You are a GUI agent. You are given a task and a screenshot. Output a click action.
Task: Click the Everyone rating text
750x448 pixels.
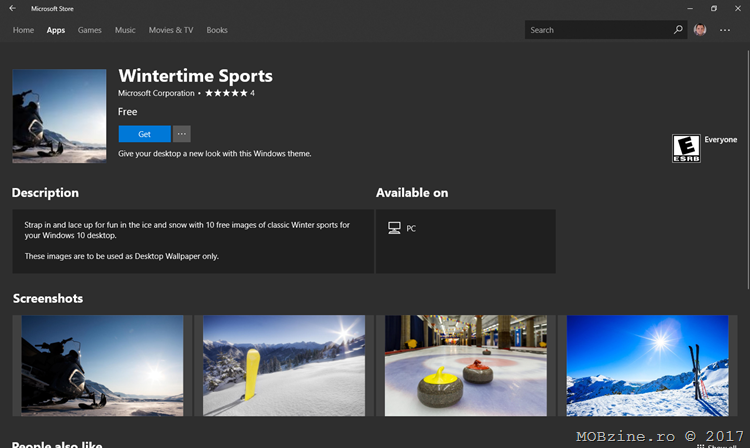(720, 140)
